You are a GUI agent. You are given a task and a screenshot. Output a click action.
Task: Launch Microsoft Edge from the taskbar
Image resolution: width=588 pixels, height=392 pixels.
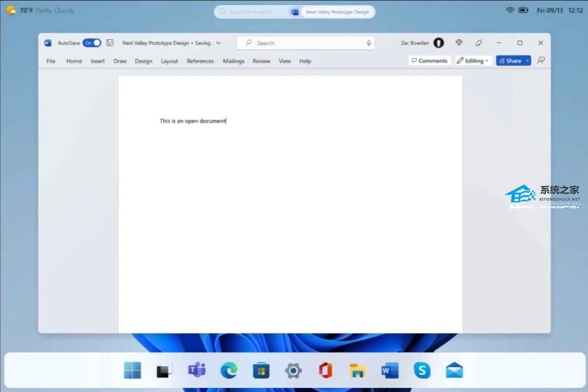[x=229, y=370]
